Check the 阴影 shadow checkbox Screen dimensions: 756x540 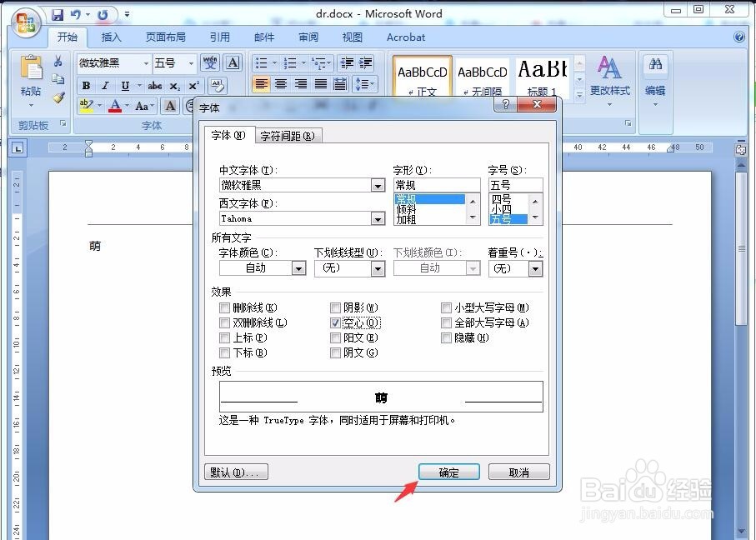tap(335, 307)
